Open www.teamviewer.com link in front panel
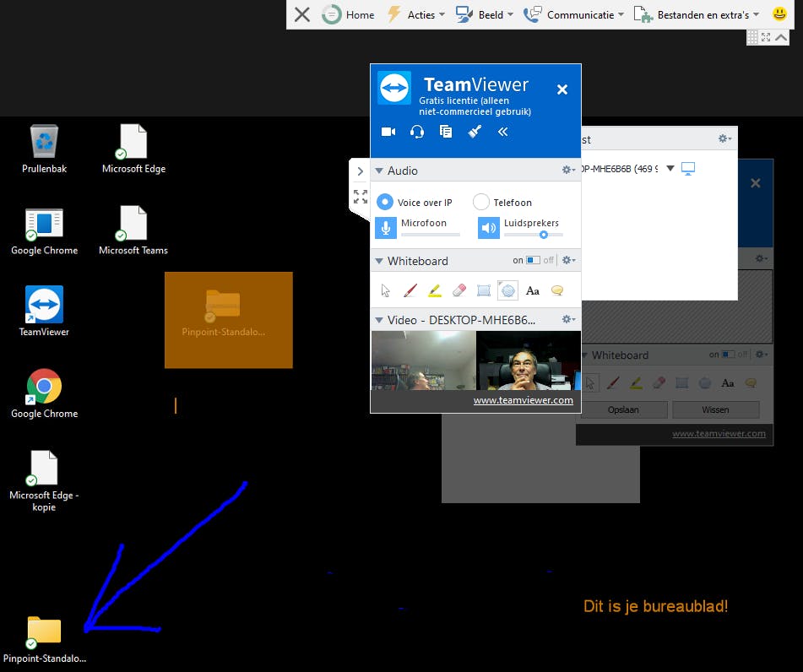Viewport: 803px width, 672px height. point(523,400)
